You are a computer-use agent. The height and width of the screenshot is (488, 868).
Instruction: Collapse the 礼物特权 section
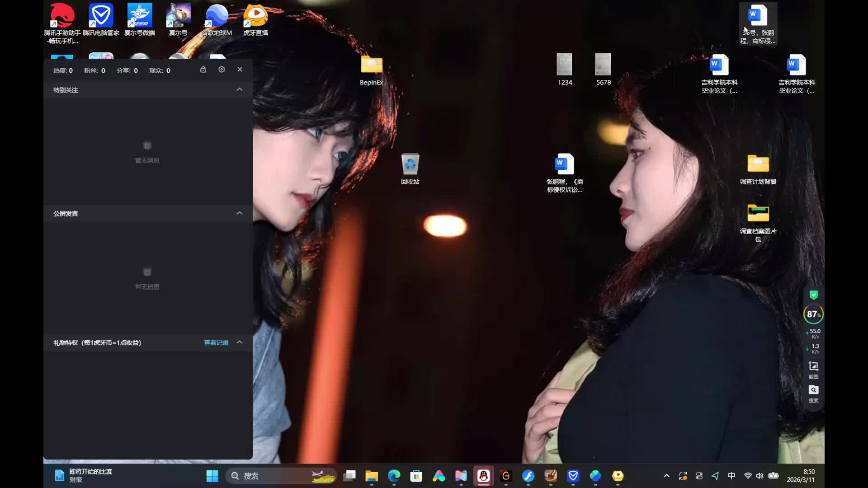240,342
